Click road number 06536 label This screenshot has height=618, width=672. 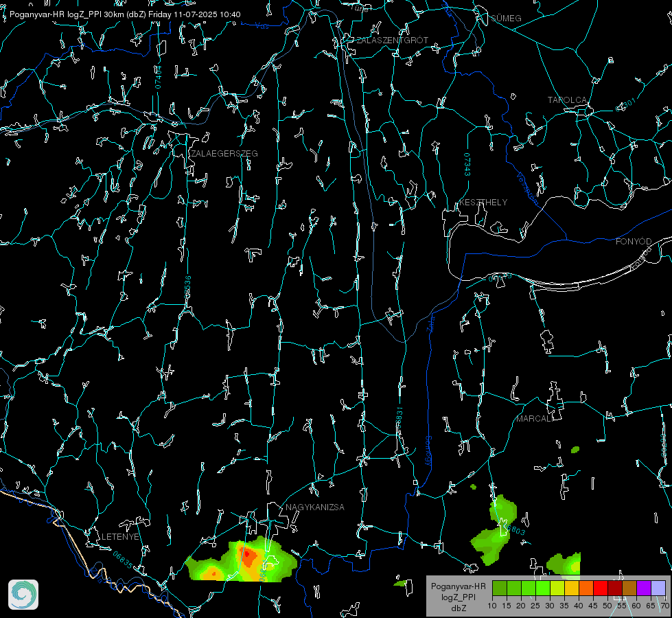coord(187,287)
